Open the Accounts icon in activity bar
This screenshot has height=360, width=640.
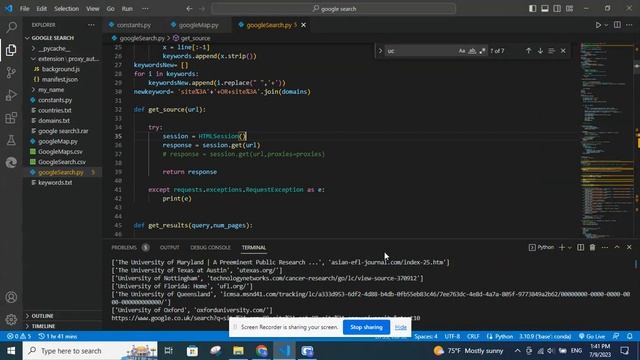click(11, 297)
